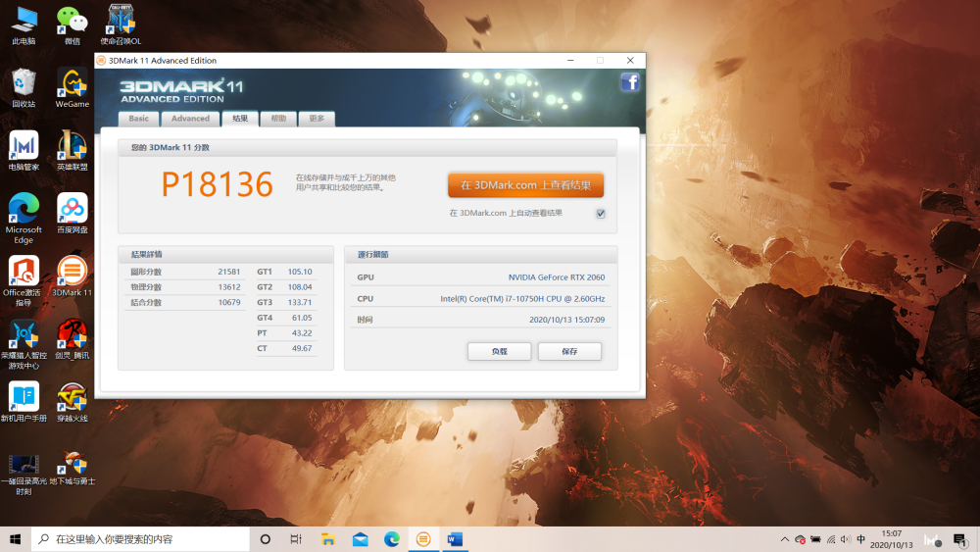Open the 地下城与勇士 desktop icon

click(x=73, y=469)
